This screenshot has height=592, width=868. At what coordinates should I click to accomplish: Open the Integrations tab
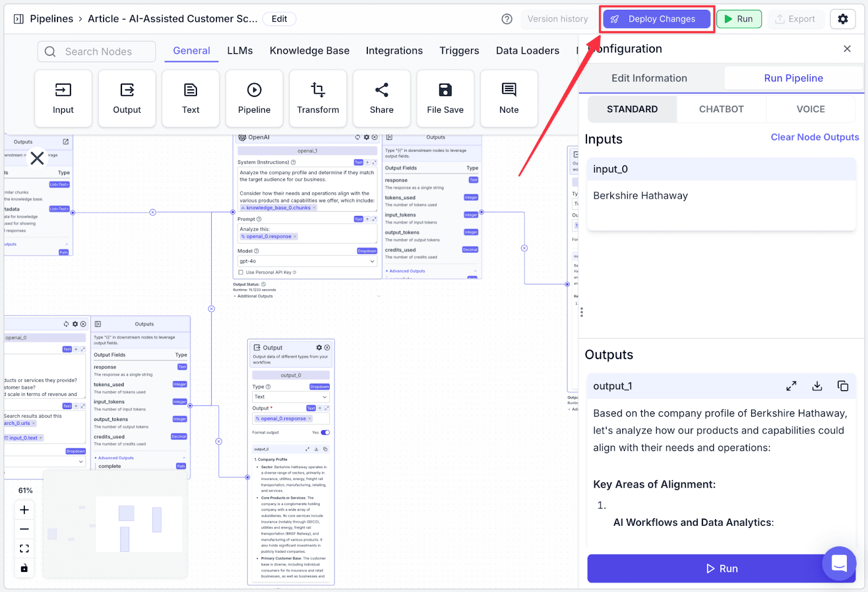pos(394,50)
